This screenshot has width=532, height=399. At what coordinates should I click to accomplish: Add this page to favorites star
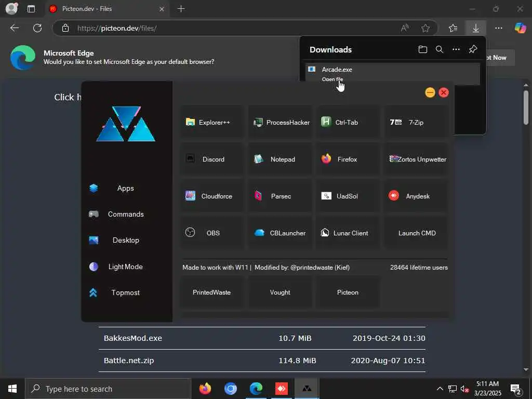coord(425,28)
